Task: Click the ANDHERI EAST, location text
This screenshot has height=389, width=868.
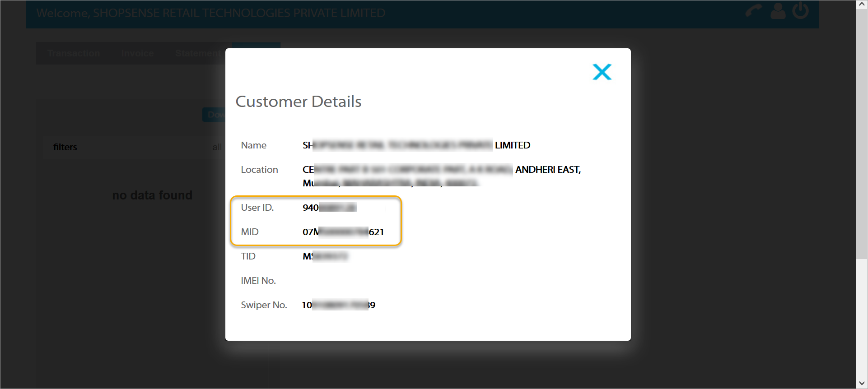Action: (548, 170)
